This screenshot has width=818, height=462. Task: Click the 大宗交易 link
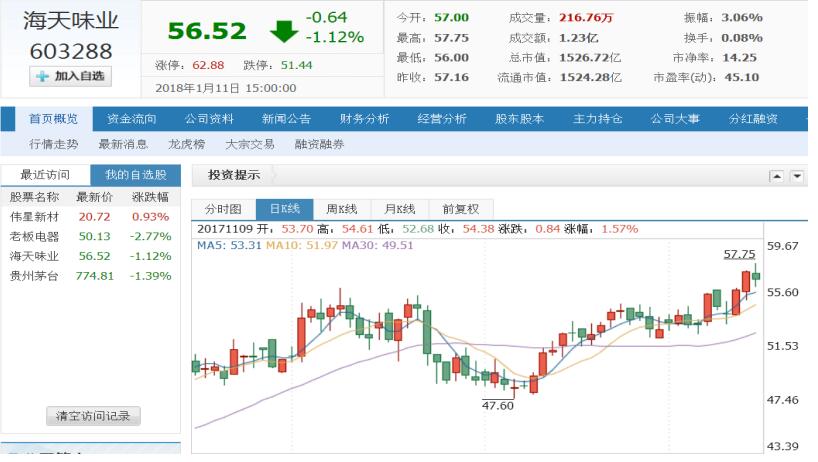[x=250, y=144]
